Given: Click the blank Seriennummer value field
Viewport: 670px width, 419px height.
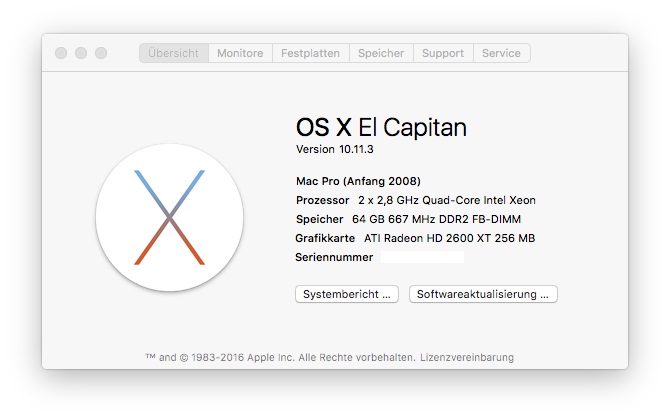Looking at the screenshot, I should 422,257.
